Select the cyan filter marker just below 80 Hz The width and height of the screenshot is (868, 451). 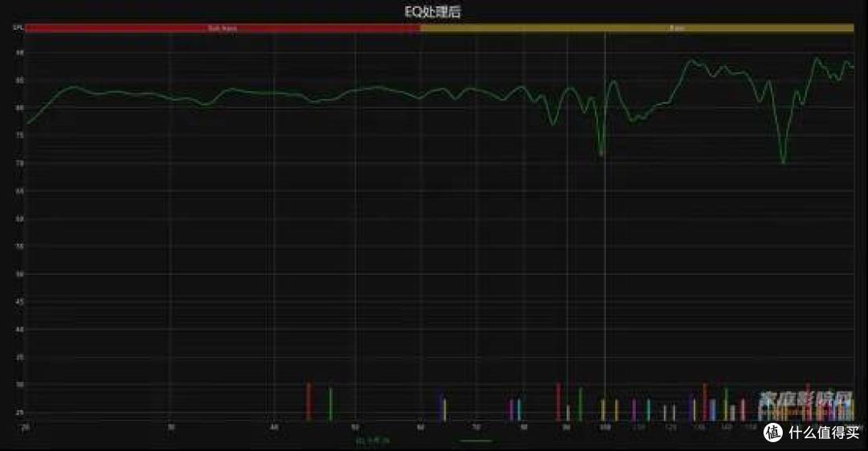click(519, 409)
